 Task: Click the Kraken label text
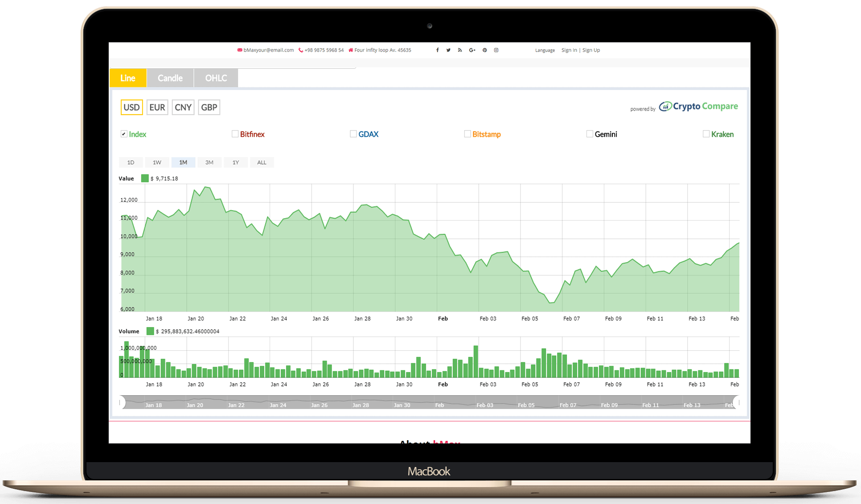[x=722, y=134]
